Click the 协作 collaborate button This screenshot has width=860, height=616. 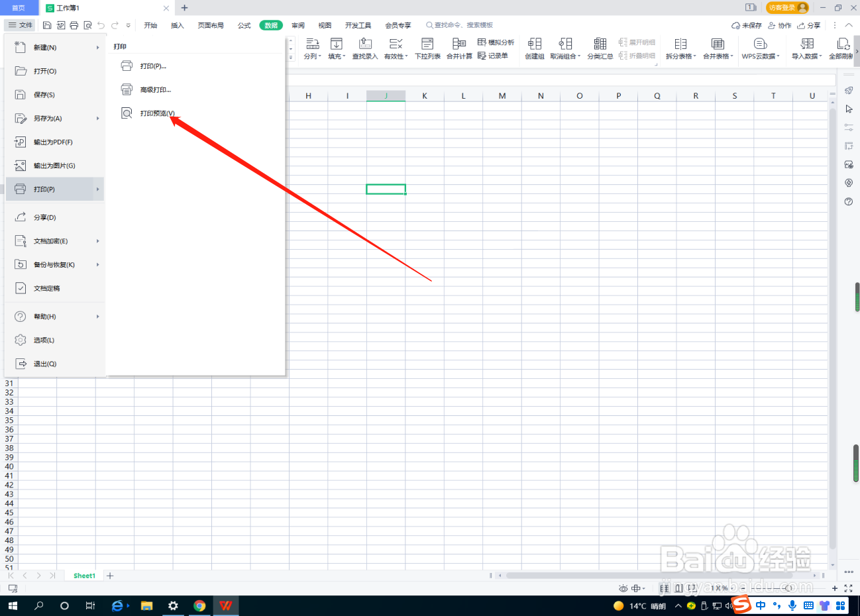(x=780, y=25)
